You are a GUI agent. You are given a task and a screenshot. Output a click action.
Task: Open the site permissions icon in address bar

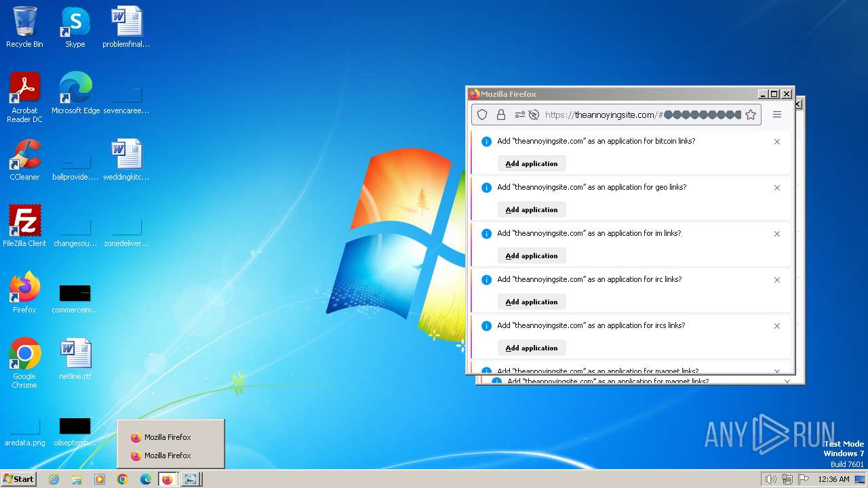coord(520,115)
